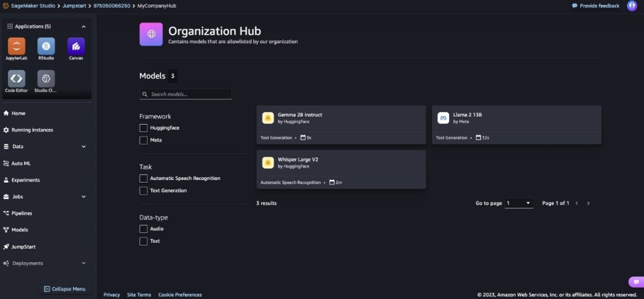
Task: Click the Whisper Large V2 HuggingFace logo
Action: (x=268, y=162)
